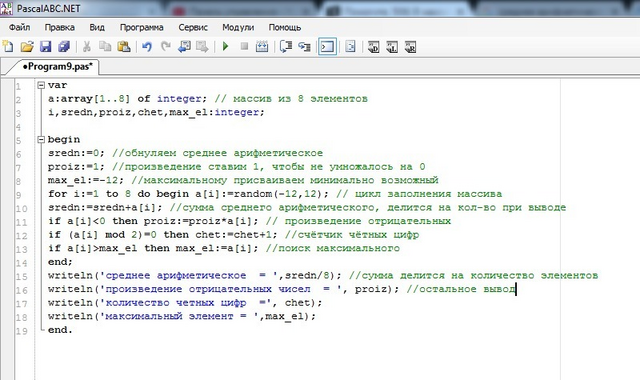Redo the last undone action
This screenshot has height=380, width=640.
[x=165, y=47]
